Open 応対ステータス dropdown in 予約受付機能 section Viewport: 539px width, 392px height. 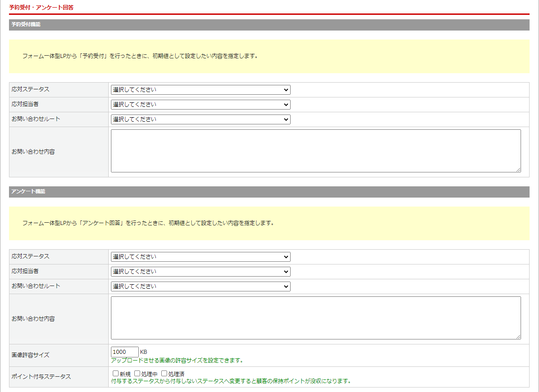click(200, 90)
